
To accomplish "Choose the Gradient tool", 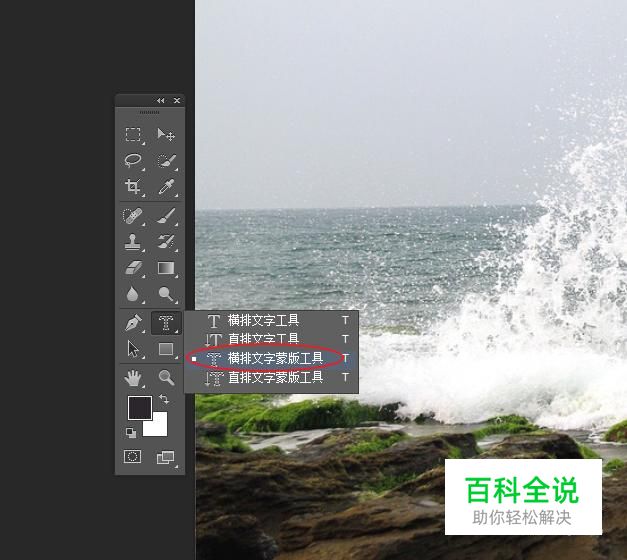I will (x=166, y=268).
